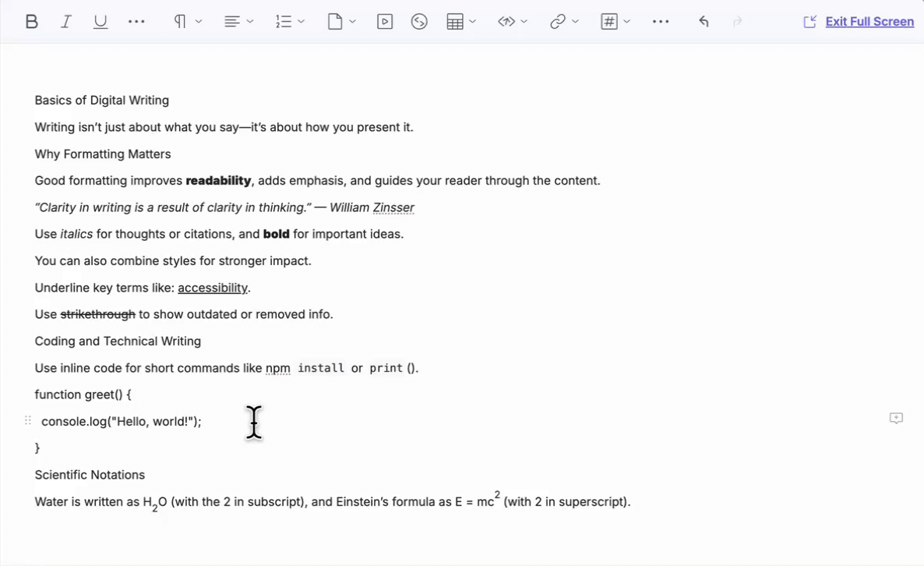Toggle bold formatting
Screen dimensions: 924x566
[x=31, y=21]
